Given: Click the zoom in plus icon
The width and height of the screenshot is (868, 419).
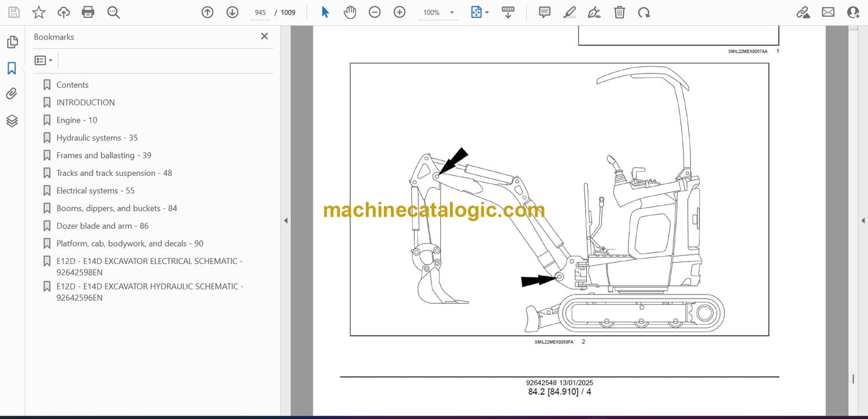Looking at the screenshot, I should click(x=399, y=12).
